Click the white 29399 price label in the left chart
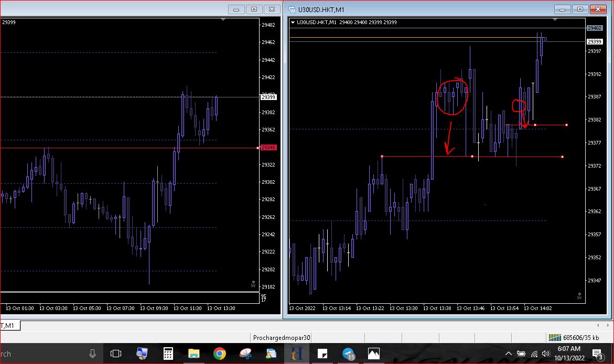The height and width of the screenshot is (364, 614). click(268, 97)
